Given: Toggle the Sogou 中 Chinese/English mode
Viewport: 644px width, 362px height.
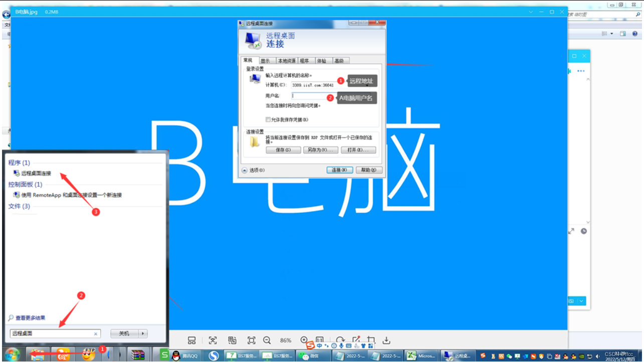Looking at the screenshot, I should tap(319, 346).
